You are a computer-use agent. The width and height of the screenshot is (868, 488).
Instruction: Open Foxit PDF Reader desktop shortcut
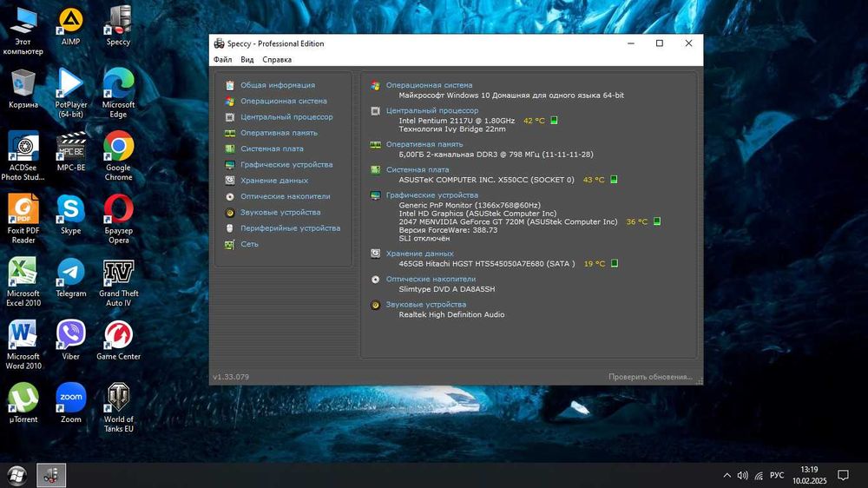[x=23, y=219]
